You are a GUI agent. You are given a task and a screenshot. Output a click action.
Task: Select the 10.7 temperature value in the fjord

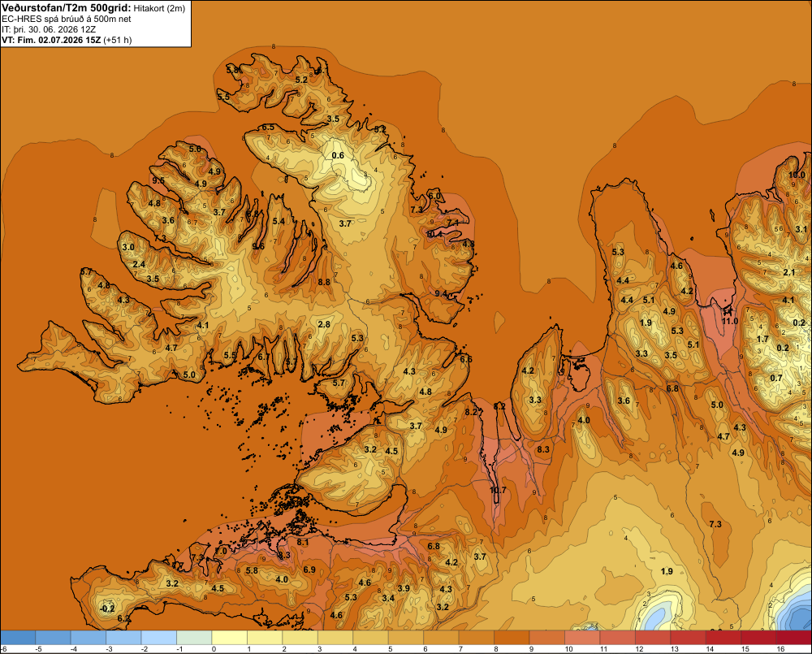tap(498, 490)
